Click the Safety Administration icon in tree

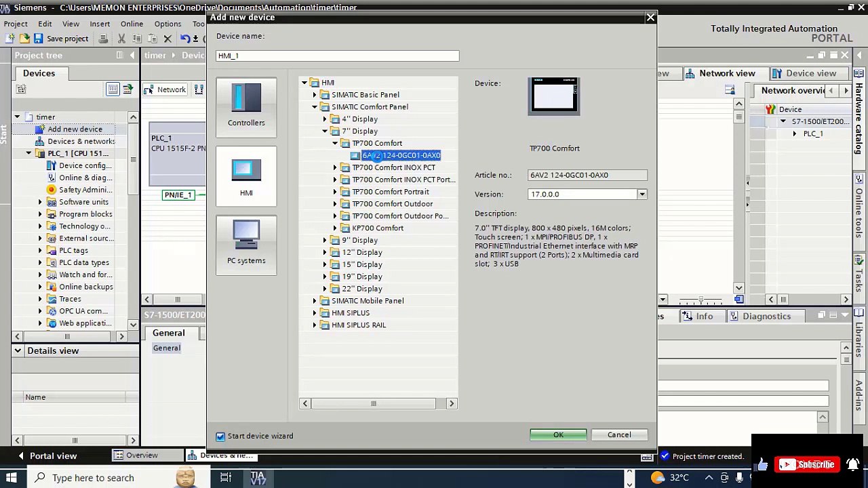point(51,190)
